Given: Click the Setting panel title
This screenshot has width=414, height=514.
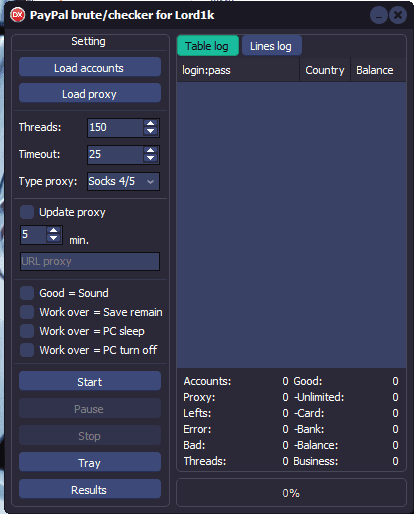Looking at the screenshot, I should point(88,41).
